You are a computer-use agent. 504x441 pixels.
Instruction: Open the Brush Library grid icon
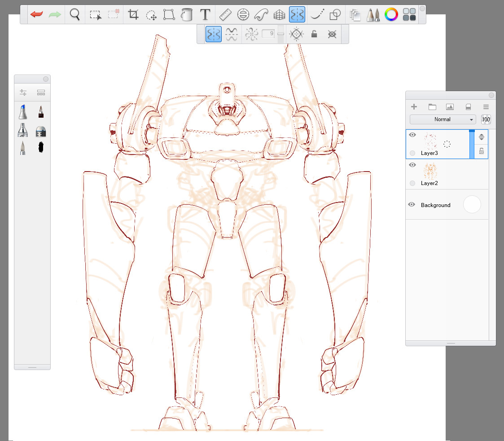(x=41, y=93)
